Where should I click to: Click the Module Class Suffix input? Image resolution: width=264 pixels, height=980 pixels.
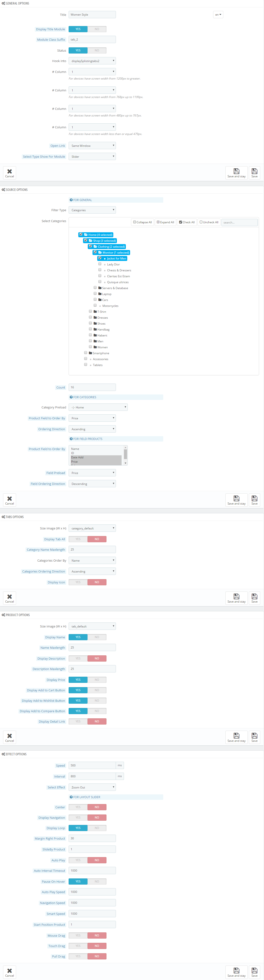92,40
